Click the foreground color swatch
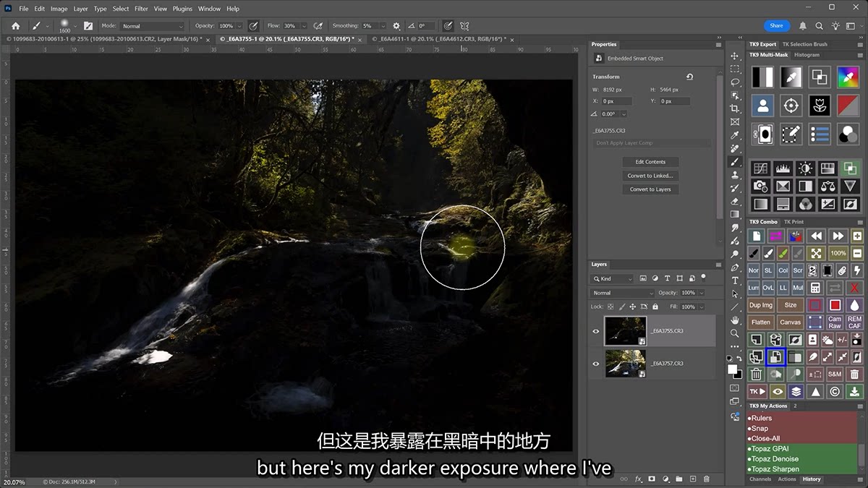868x488 pixels. coord(732,369)
